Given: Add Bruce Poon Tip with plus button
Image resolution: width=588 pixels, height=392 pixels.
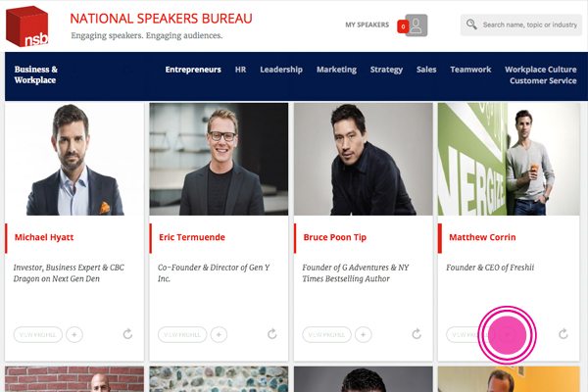Looking at the screenshot, I should pyautogui.click(x=363, y=334).
